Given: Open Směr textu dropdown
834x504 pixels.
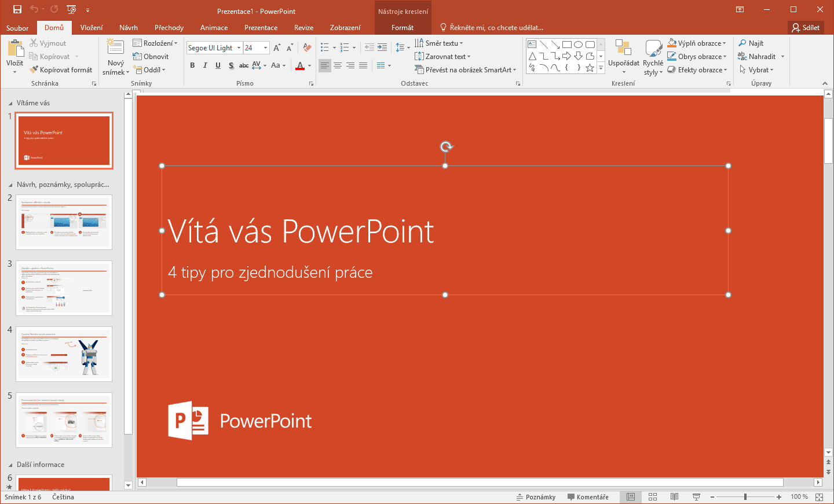Looking at the screenshot, I should coord(439,43).
